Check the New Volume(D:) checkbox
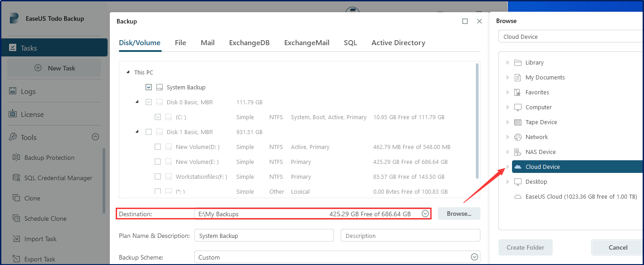Viewport: 644px width, 265px height. pyautogui.click(x=158, y=146)
